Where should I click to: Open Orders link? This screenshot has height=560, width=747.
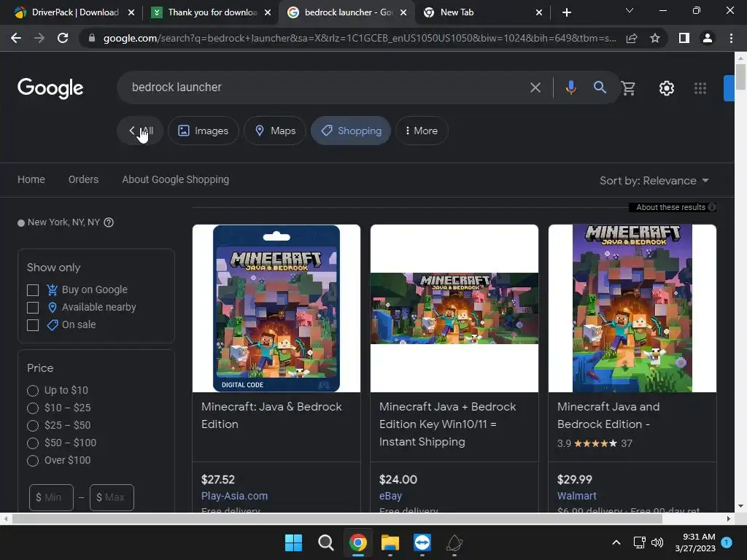(83, 179)
